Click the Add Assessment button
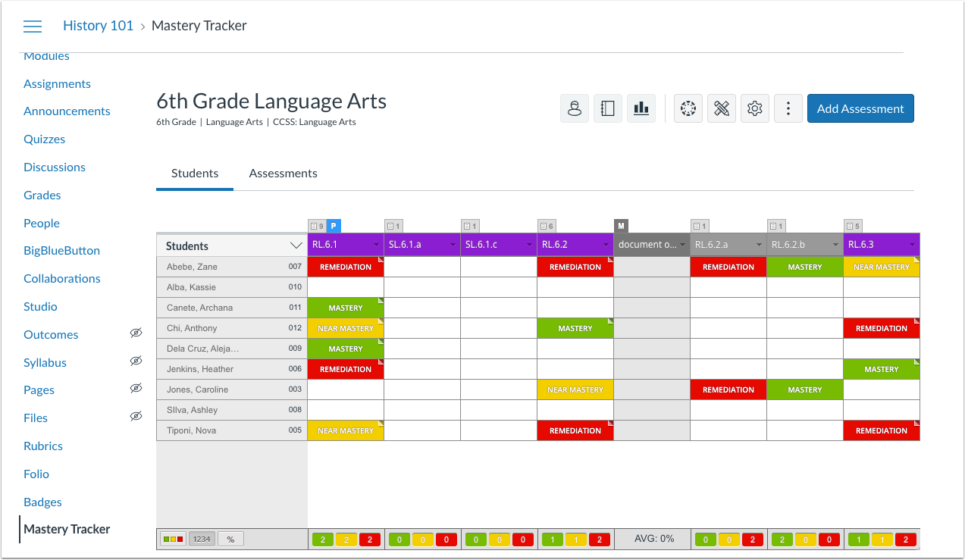 click(860, 108)
